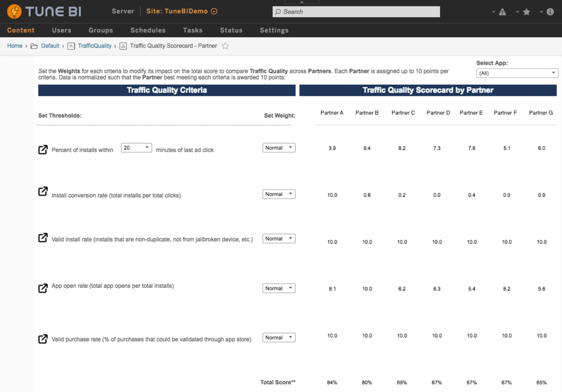Click Partner C app open rate 6.2
This screenshot has width=562, height=392.
click(x=402, y=289)
